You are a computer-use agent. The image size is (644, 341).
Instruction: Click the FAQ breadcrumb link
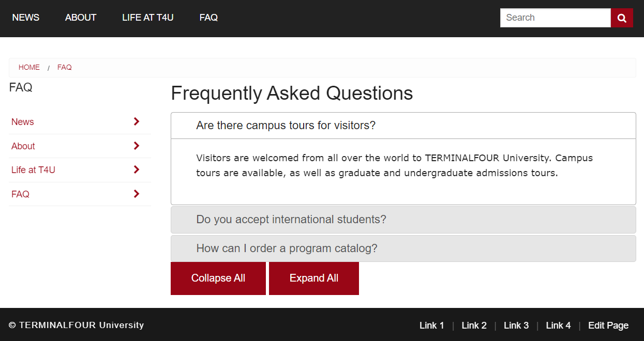pos(65,67)
